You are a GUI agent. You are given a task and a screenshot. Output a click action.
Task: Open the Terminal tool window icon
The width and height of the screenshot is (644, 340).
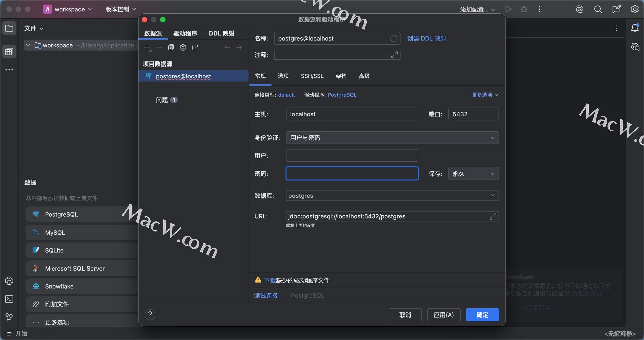[9, 299]
